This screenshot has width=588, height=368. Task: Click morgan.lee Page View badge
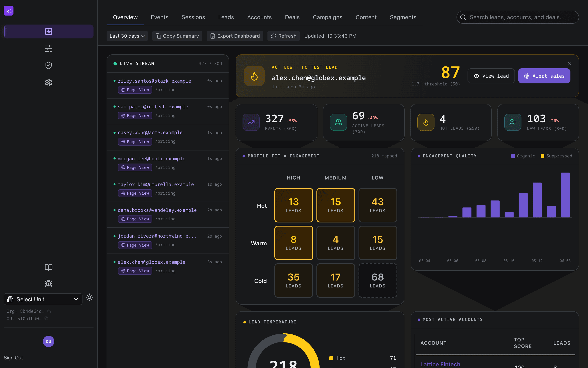(x=135, y=167)
